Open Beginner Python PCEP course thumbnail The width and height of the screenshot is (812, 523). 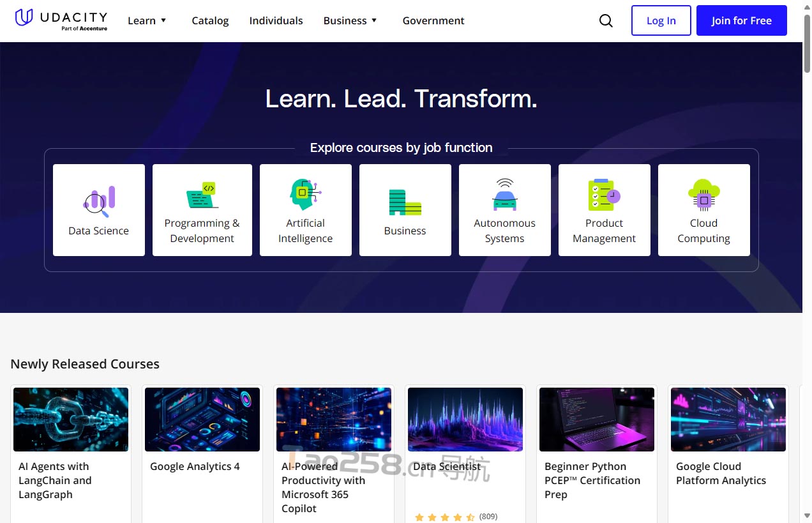point(597,420)
